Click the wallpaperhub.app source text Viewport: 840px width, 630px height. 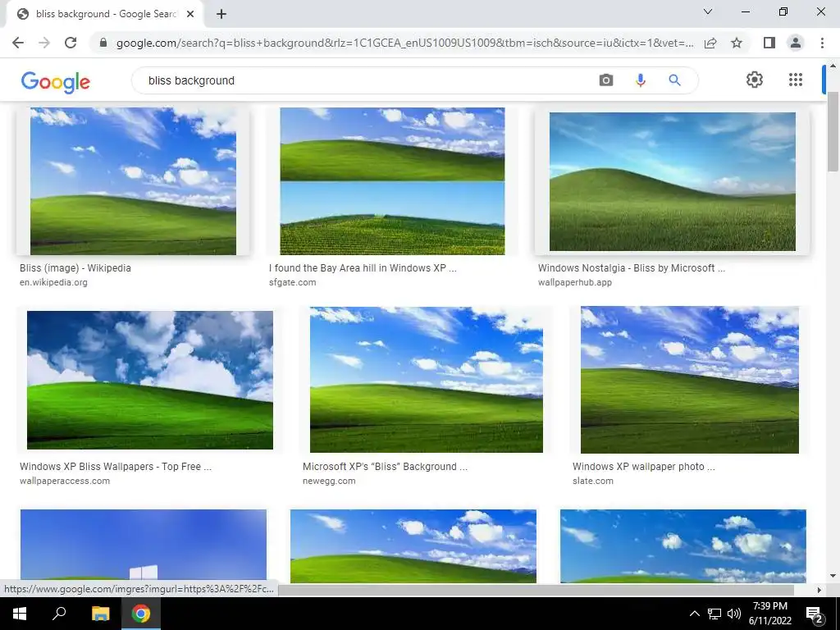point(574,282)
